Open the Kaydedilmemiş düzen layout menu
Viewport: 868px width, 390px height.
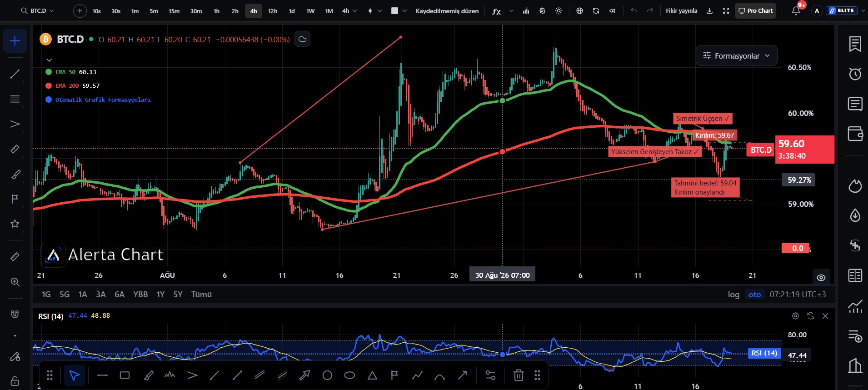[447, 11]
